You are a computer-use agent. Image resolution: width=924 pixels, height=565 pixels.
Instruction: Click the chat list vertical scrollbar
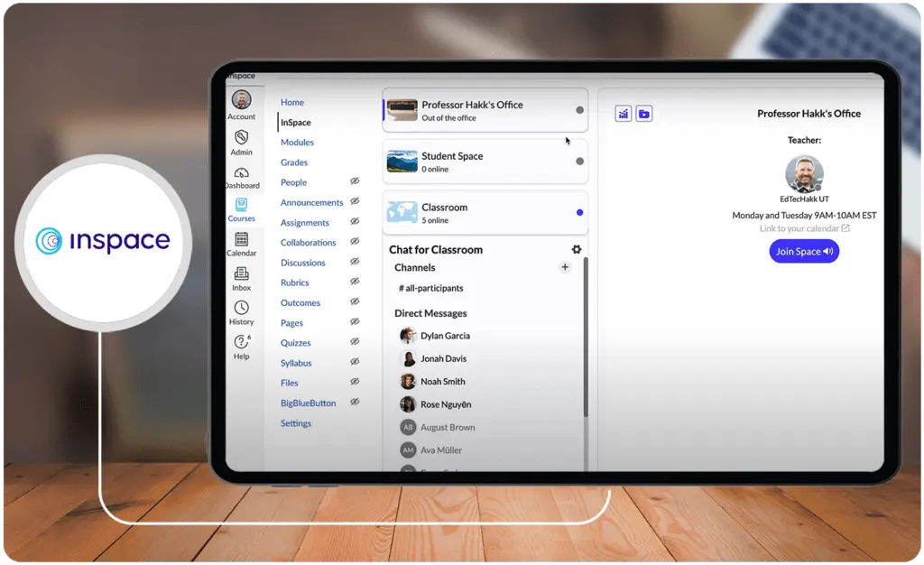coord(585,337)
